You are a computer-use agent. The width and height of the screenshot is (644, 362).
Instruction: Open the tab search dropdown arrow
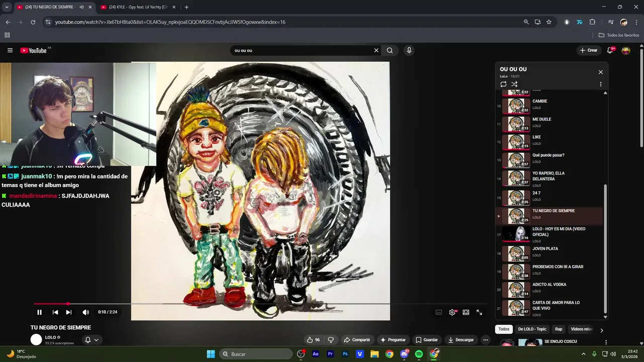tap(7, 7)
